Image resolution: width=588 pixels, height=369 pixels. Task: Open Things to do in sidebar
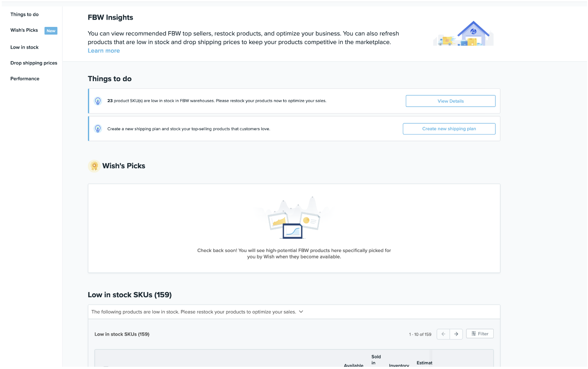[x=24, y=15]
